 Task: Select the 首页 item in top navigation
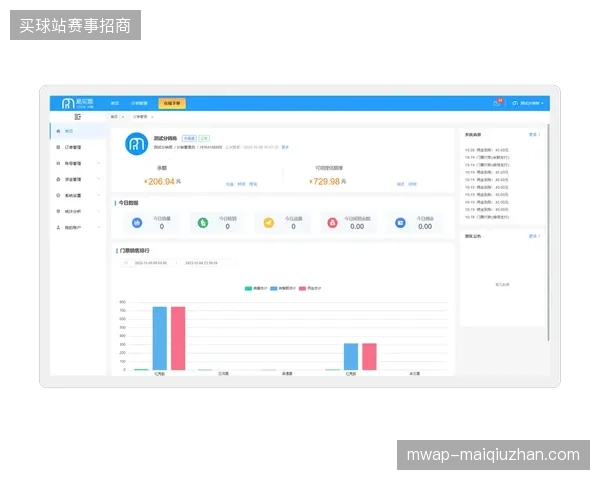point(115,103)
